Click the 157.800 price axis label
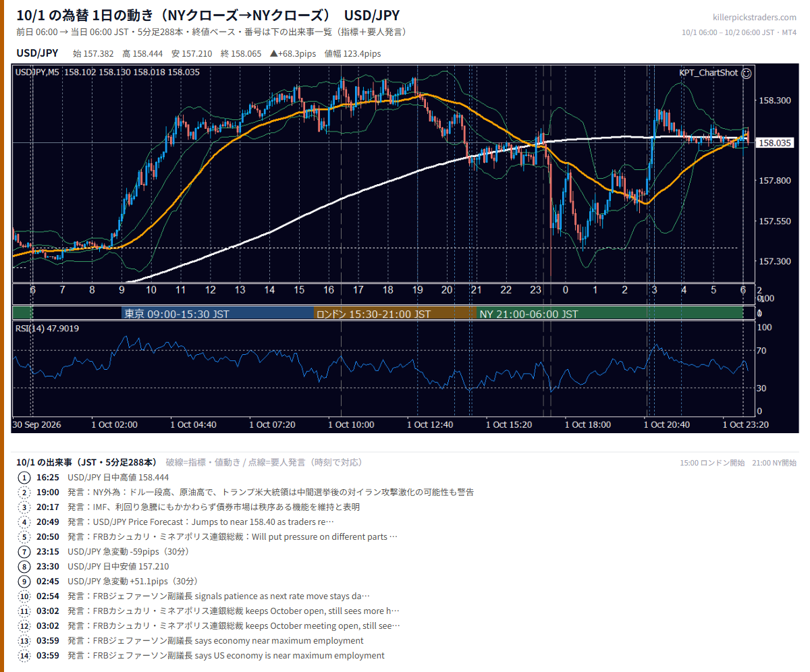 (x=774, y=181)
